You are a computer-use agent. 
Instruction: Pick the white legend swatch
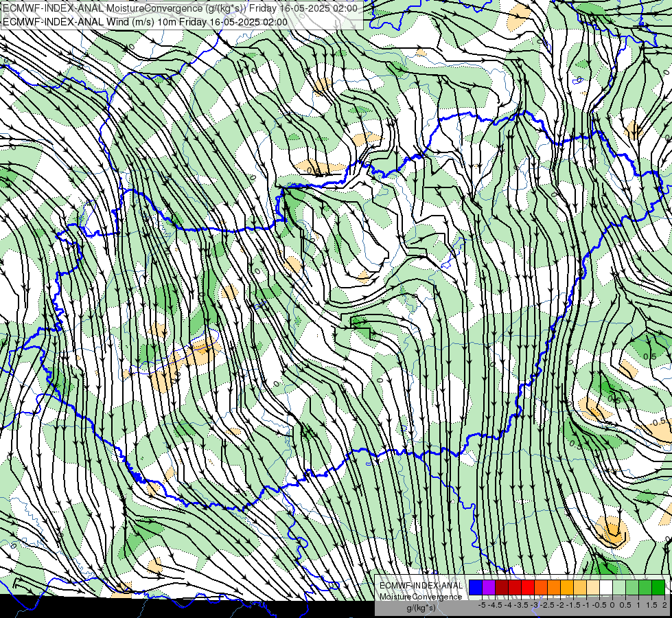click(x=606, y=588)
